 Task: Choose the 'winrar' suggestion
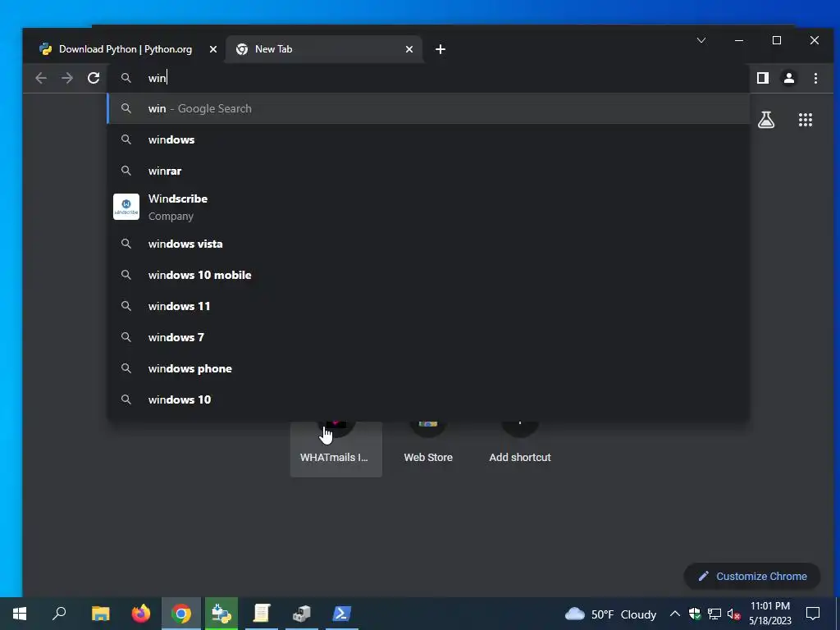coord(428,171)
